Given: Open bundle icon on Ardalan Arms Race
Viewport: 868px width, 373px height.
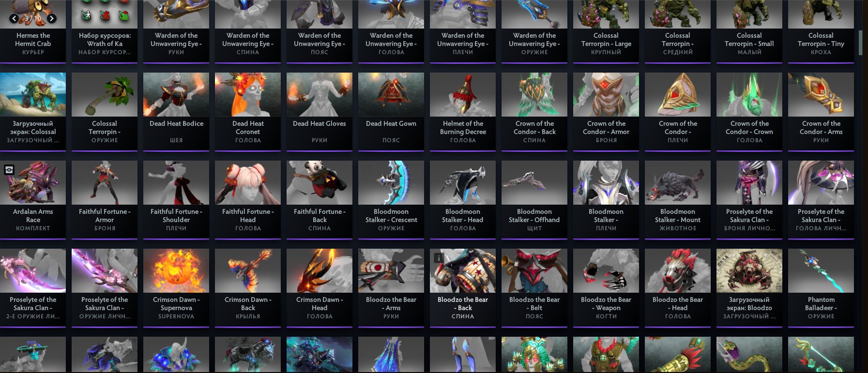Looking at the screenshot, I should click(9, 170).
